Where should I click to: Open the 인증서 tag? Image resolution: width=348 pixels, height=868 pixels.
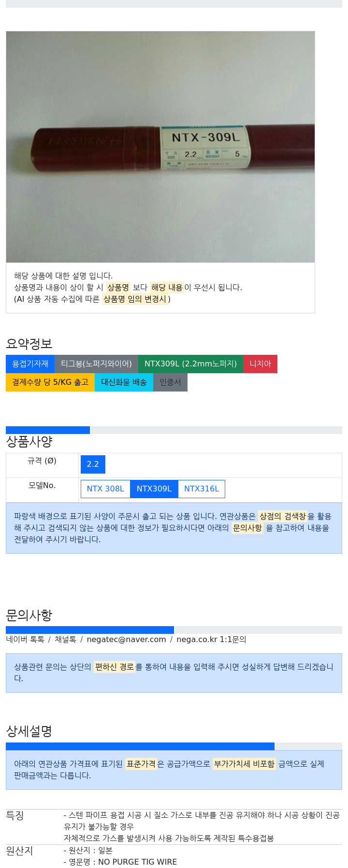point(170,382)
